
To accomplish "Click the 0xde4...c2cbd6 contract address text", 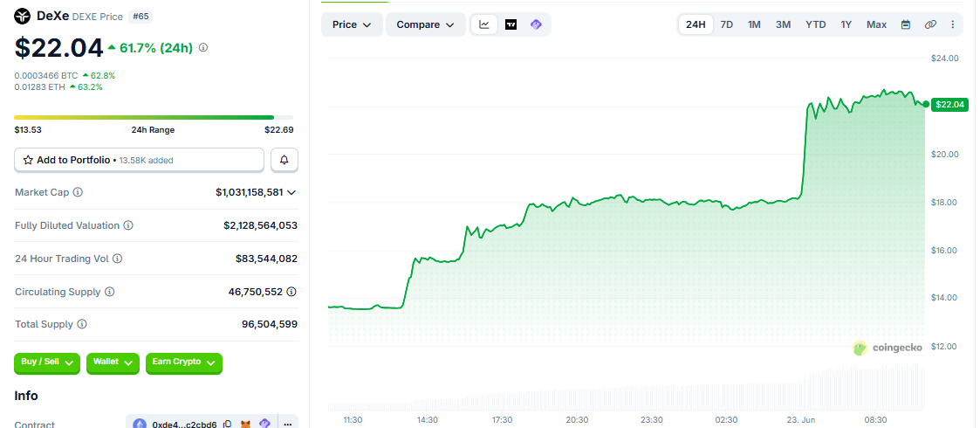I will click(x=185, y=425).
